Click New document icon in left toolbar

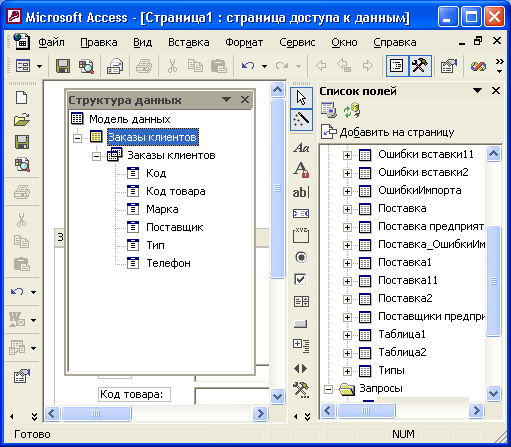pos(22,98)
